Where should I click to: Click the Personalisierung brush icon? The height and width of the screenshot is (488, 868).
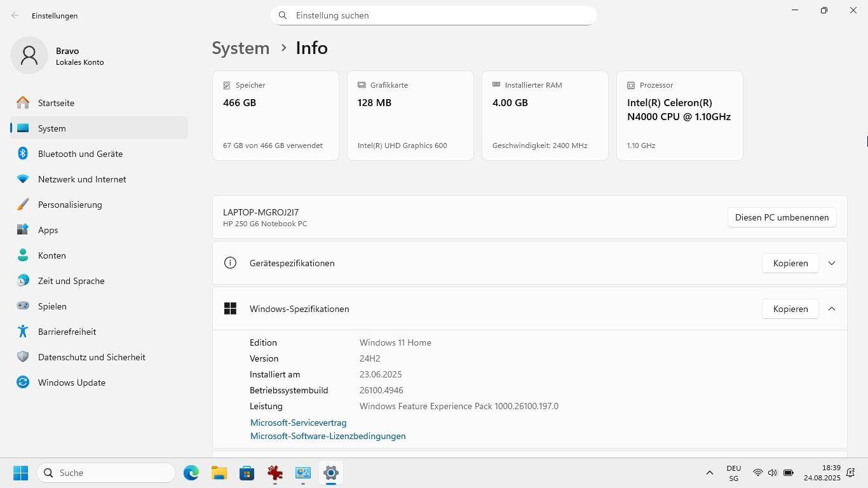(23, 205)
